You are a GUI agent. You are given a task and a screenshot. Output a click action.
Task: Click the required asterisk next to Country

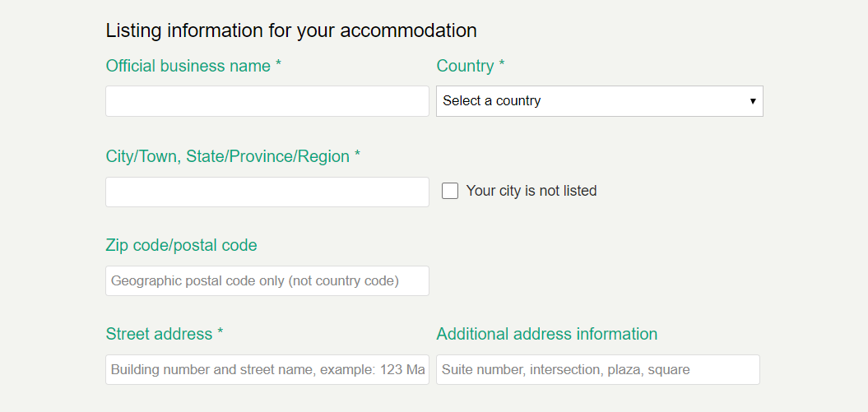pos(502,65)
